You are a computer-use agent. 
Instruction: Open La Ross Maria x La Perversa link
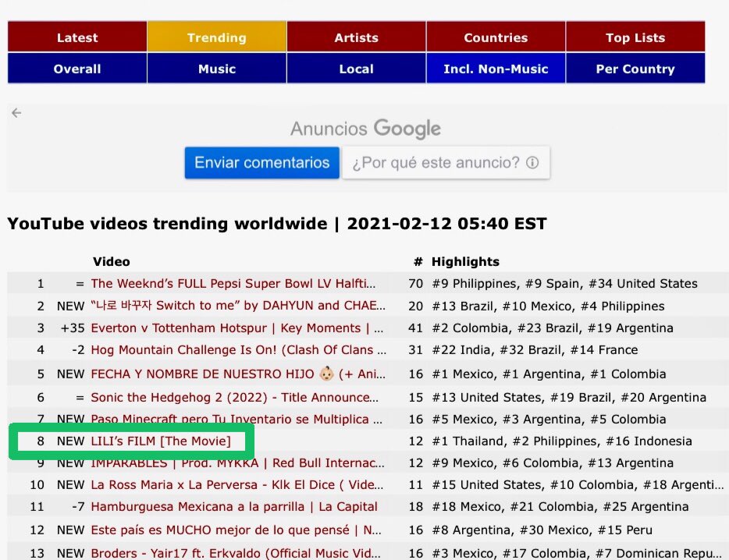point(237,484)
